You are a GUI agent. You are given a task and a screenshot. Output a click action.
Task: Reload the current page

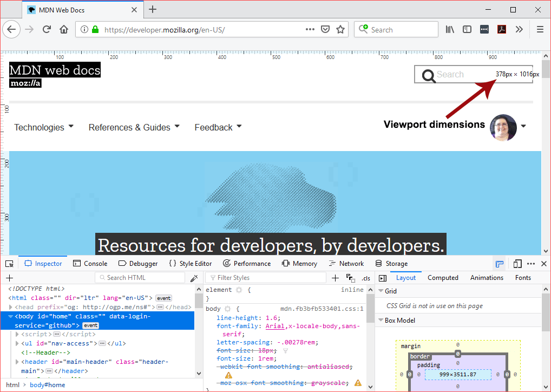click(x=47, y=29)
